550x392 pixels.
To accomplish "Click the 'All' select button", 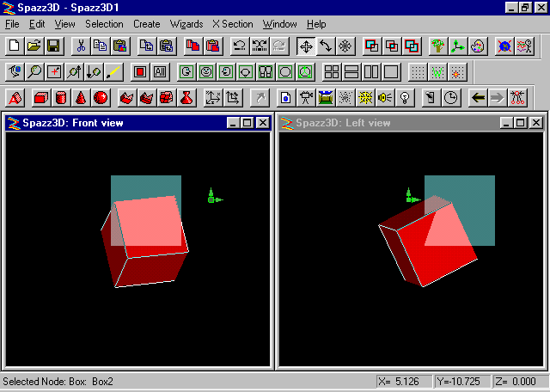I will [160, 72].
